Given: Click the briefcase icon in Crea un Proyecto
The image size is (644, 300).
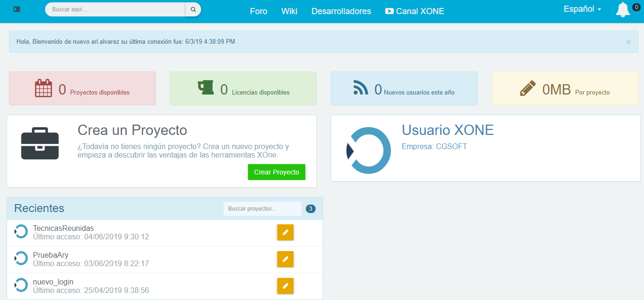Looking at the screenshot, I should click(40, 143).
